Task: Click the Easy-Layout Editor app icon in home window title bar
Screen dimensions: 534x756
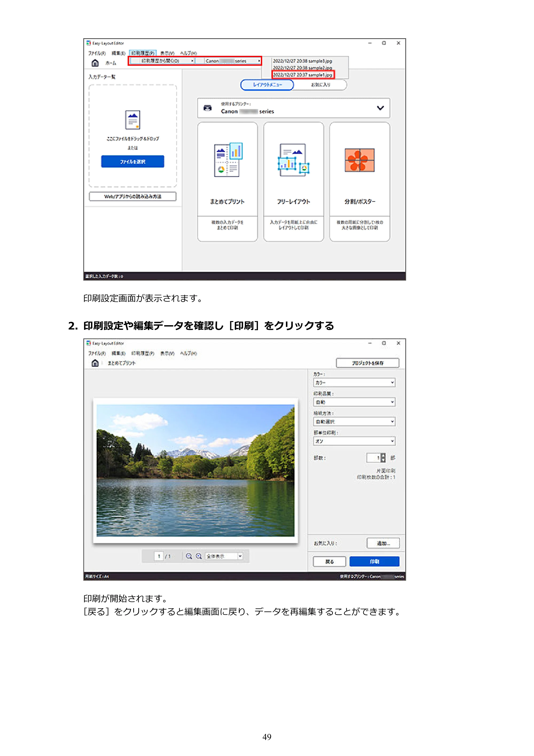Action: pyautogui.click(x=88, y=43)
